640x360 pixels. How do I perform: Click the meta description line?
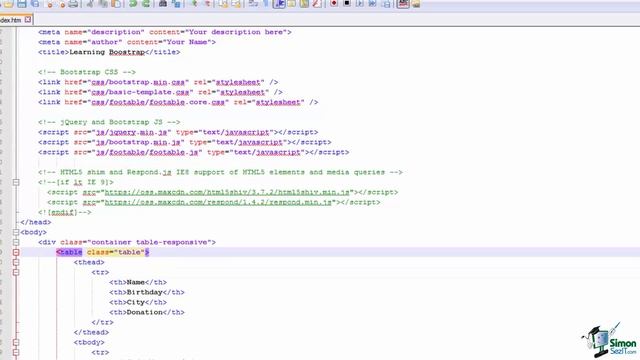pyautogui.click(x=165, y=32)
